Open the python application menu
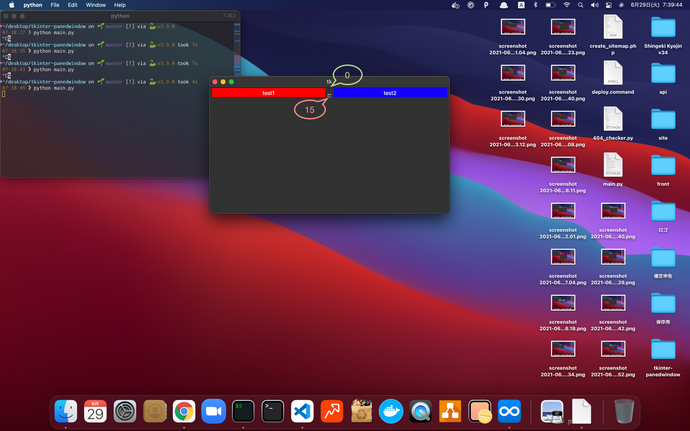Viewport: 690px width, 431px height. (33, 5)
